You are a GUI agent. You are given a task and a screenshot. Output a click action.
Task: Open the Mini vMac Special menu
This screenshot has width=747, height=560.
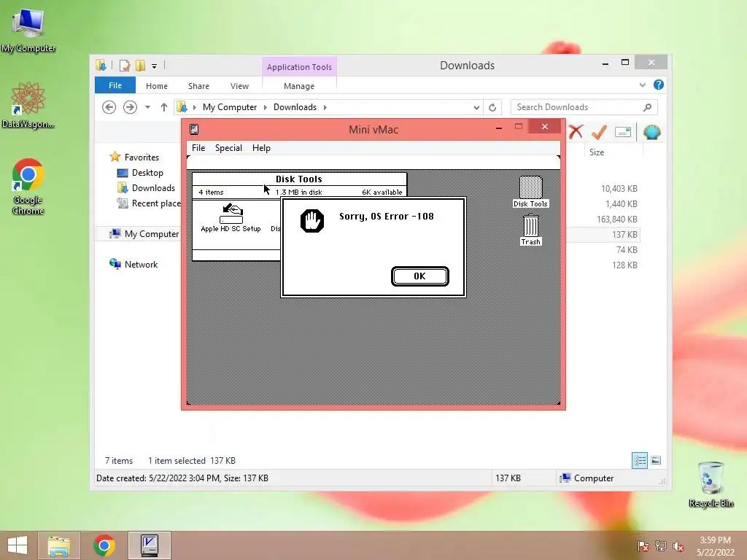click(x=228, y=148)
